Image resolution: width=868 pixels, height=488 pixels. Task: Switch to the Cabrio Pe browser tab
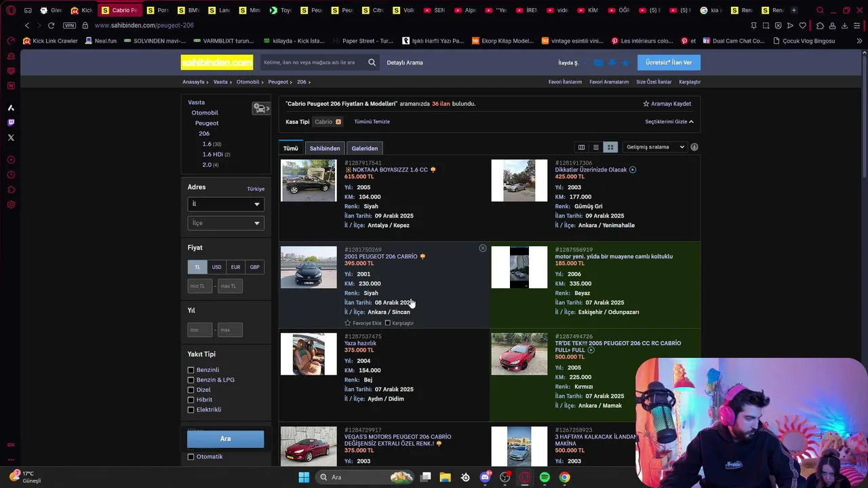coord(120,10)
